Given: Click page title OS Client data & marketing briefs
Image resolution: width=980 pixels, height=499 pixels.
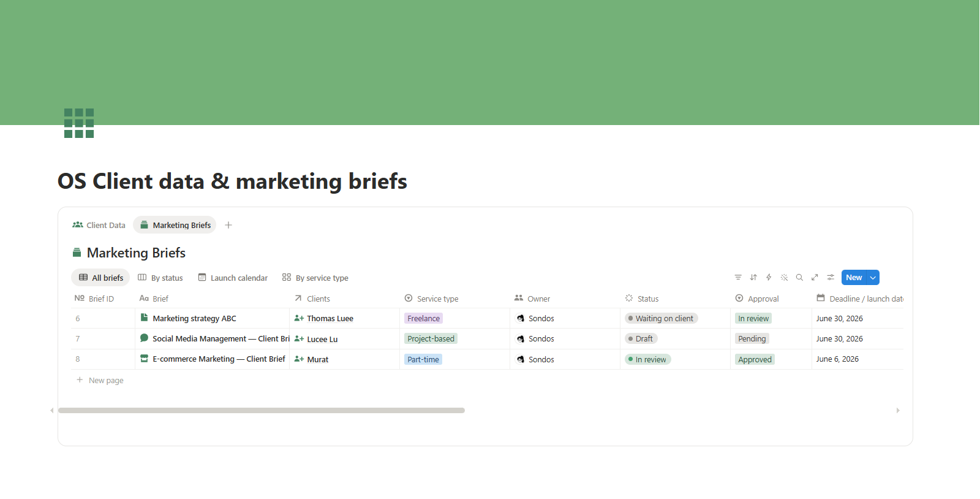Looking at the screenshot, I should coord(232,181).
